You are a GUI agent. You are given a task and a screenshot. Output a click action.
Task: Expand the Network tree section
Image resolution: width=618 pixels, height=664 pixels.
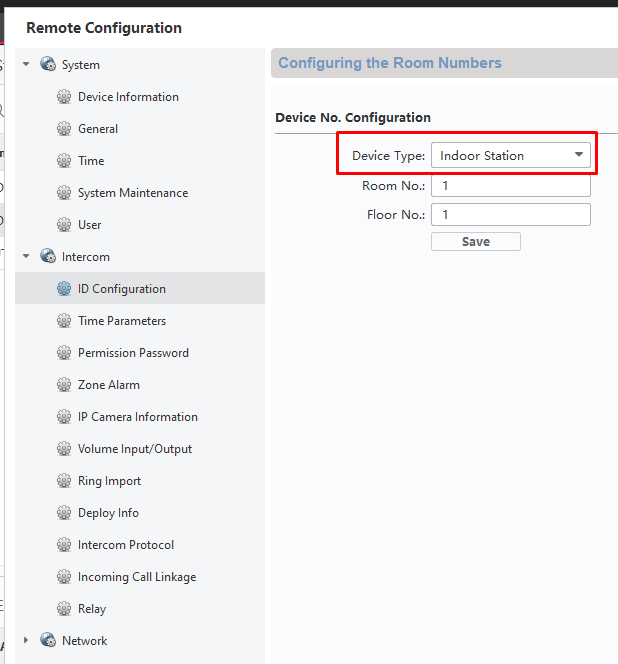pyautogui.click(x=26, y=640)
